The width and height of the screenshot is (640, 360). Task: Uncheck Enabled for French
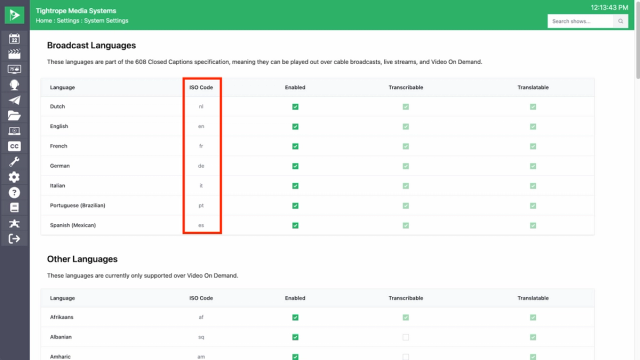(295, 146)
